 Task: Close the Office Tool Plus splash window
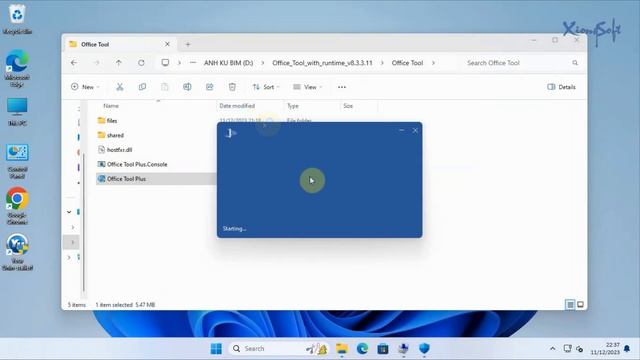[415, 131]
